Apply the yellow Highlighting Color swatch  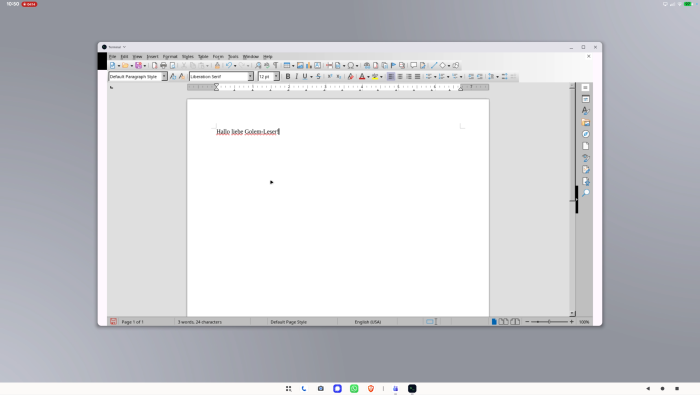(x=375, y=77)
